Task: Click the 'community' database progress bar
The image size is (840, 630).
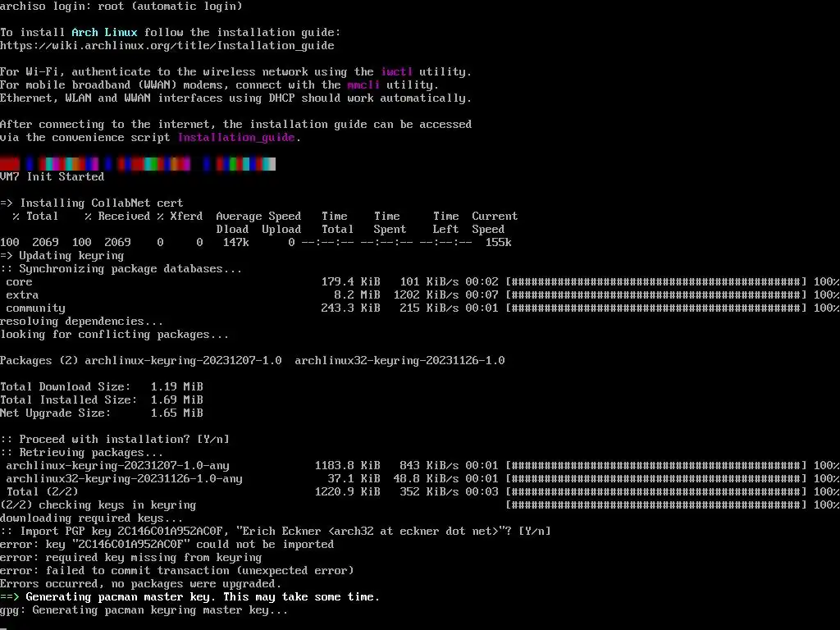Action: click(656, 308)
